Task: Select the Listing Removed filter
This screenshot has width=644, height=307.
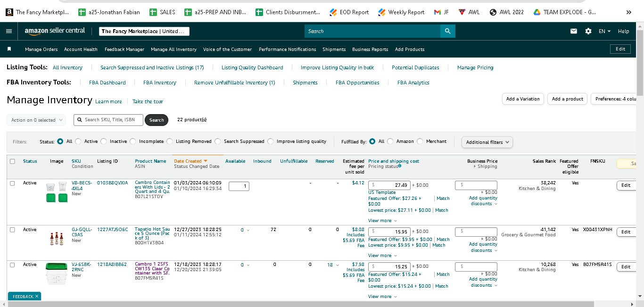Action: [170, 141]
